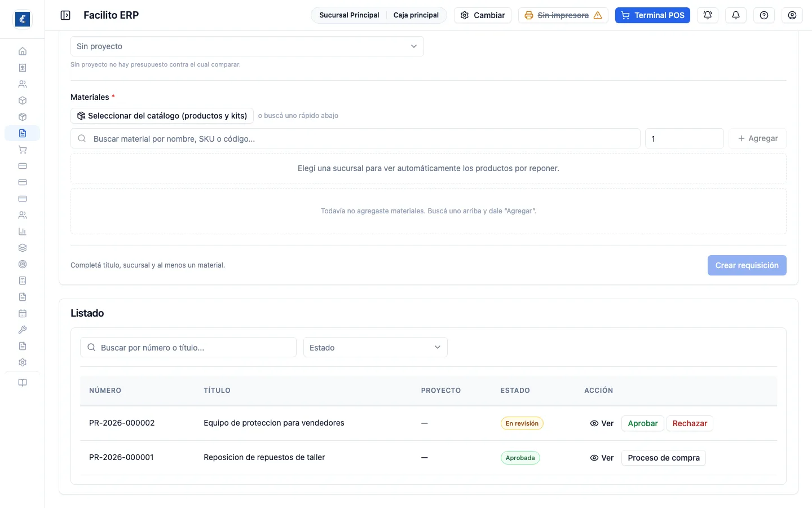Open the home icon in the sidebar
This screenshot has width=812, height=508.
(x=23, y=51)
